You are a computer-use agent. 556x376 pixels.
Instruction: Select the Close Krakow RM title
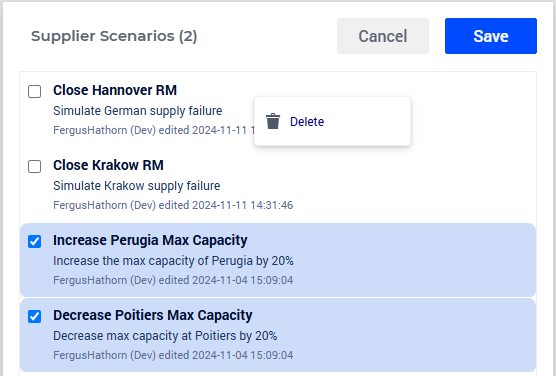[x=108, y=165]
